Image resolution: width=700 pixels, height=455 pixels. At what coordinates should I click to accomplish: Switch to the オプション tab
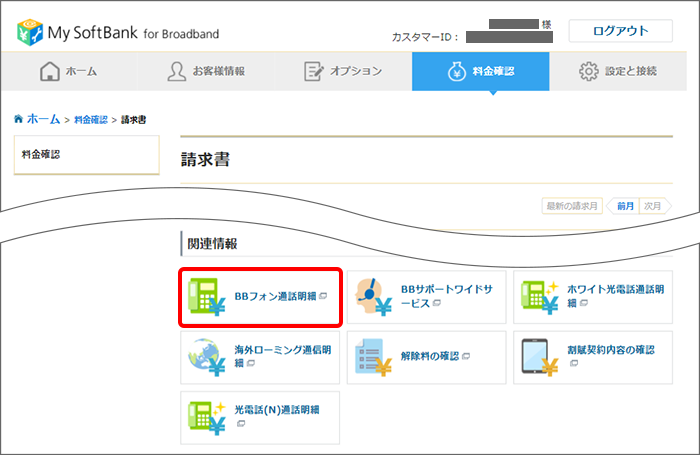[343, 71]
